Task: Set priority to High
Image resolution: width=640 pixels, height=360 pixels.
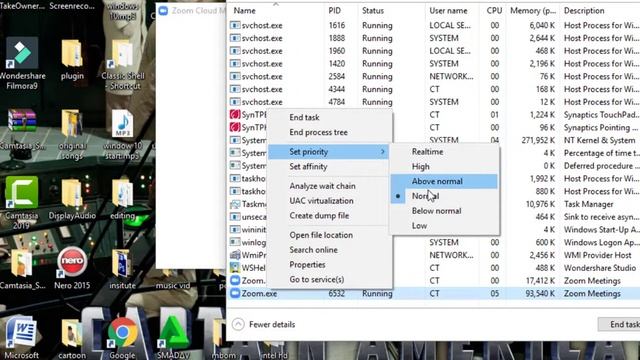Action: tap(444, 167)
